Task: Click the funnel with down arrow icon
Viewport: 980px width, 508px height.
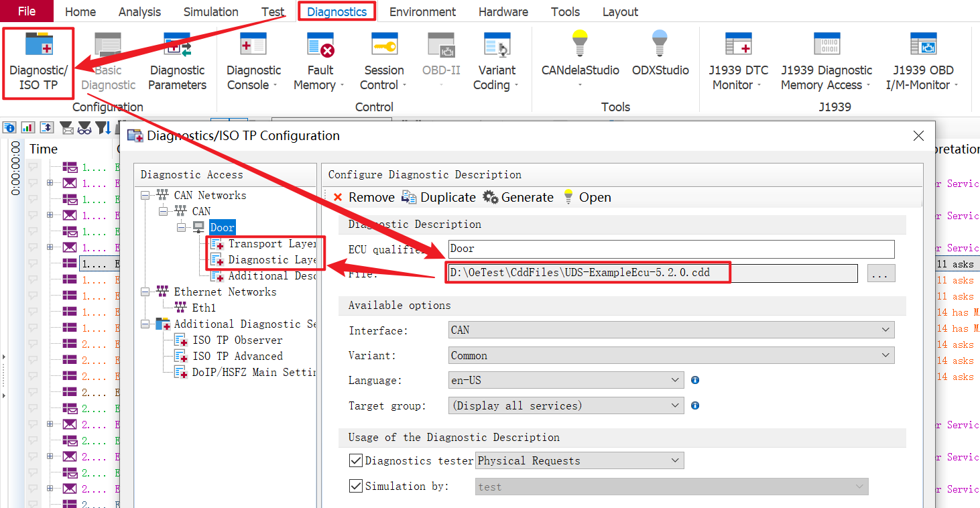Action: tap(103, 127)
